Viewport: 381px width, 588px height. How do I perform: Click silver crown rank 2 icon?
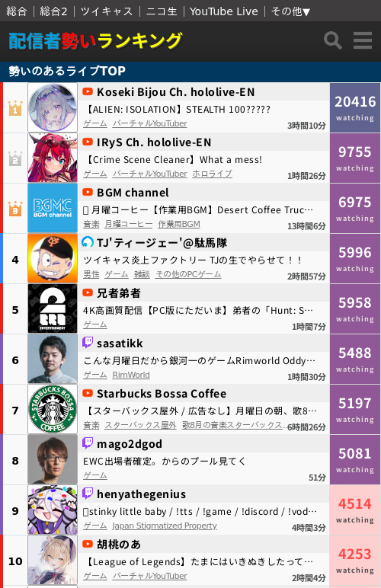[x=15, y=158]
